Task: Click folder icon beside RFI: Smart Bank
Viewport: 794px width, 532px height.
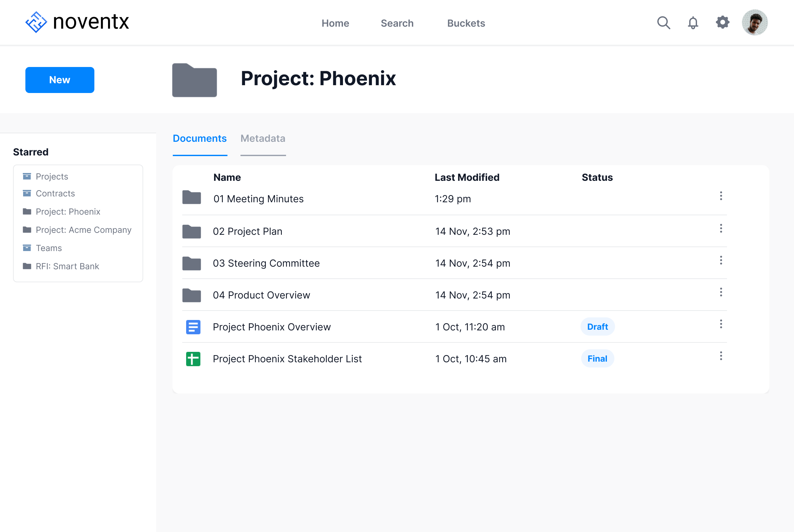Action: [x=27, y=266]
